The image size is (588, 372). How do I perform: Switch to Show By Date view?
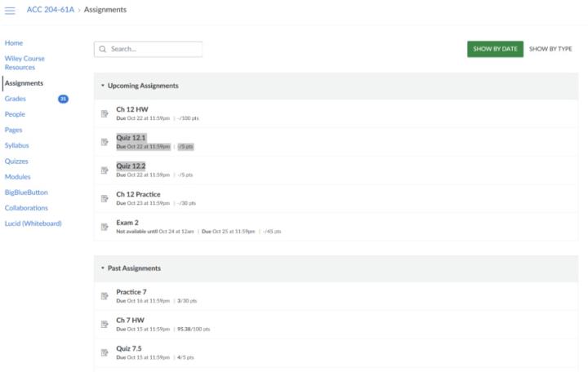[x=495, y=49]
